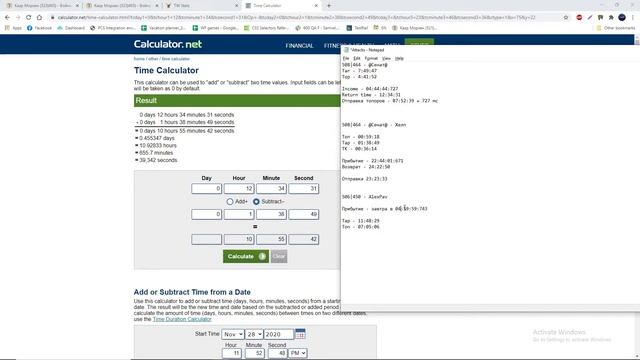640x360 pixels.
Task: Open the Facebook bookmark
Action: (x=39, y=28)
